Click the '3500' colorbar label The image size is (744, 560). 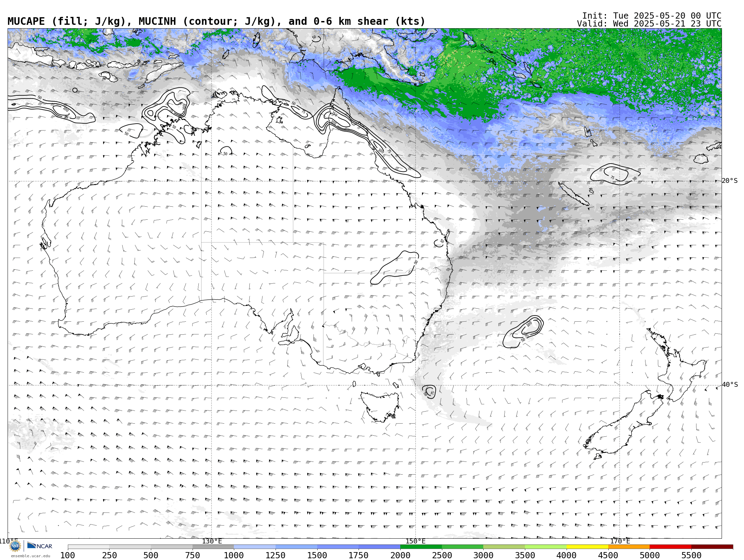pyautogui.click(x=525, y=556)
